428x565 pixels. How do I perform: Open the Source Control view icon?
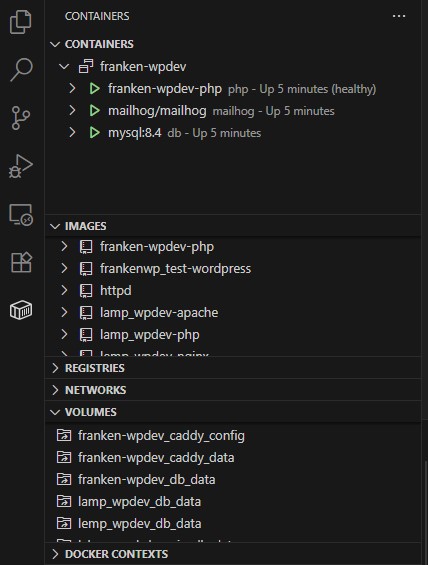(21, 118)
